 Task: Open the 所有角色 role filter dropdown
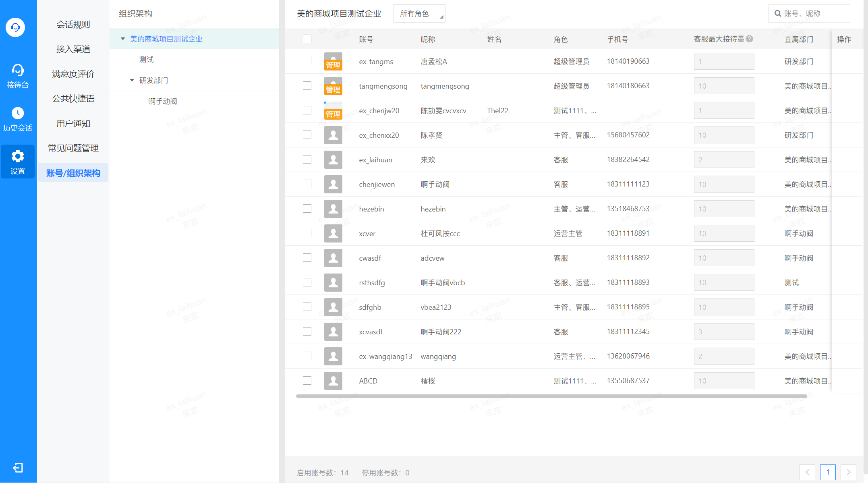[419, 14]
